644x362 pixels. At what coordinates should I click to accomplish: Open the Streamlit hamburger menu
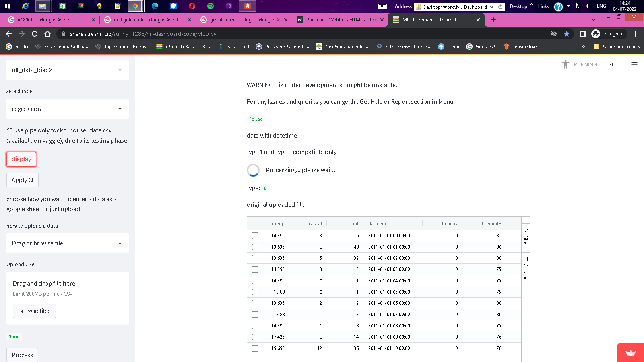pos(634,64)
